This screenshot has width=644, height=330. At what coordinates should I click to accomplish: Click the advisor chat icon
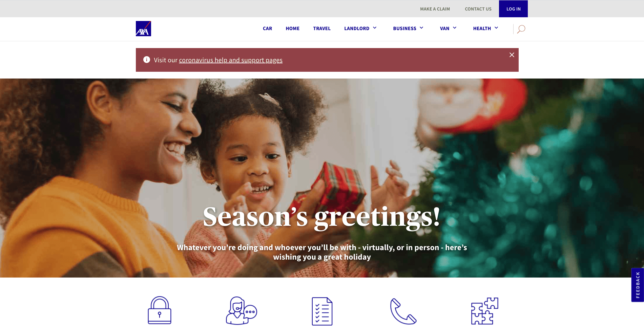(242, 311)
